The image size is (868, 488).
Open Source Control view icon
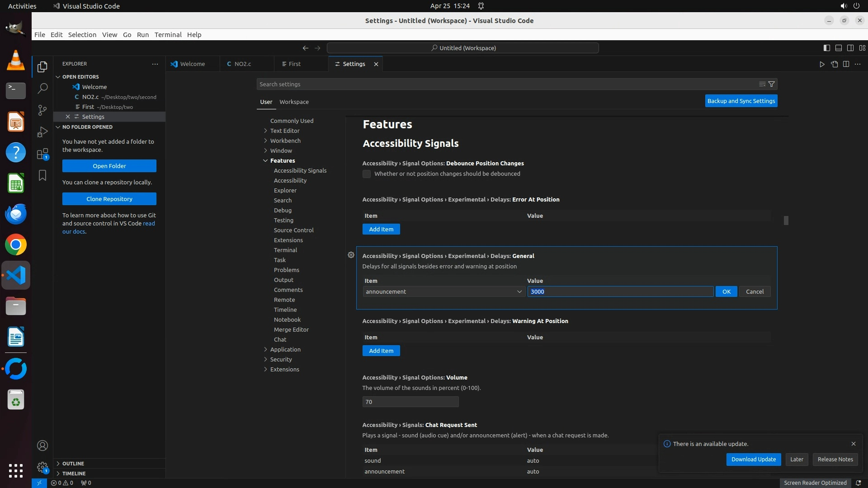click(x=42, y=110)
